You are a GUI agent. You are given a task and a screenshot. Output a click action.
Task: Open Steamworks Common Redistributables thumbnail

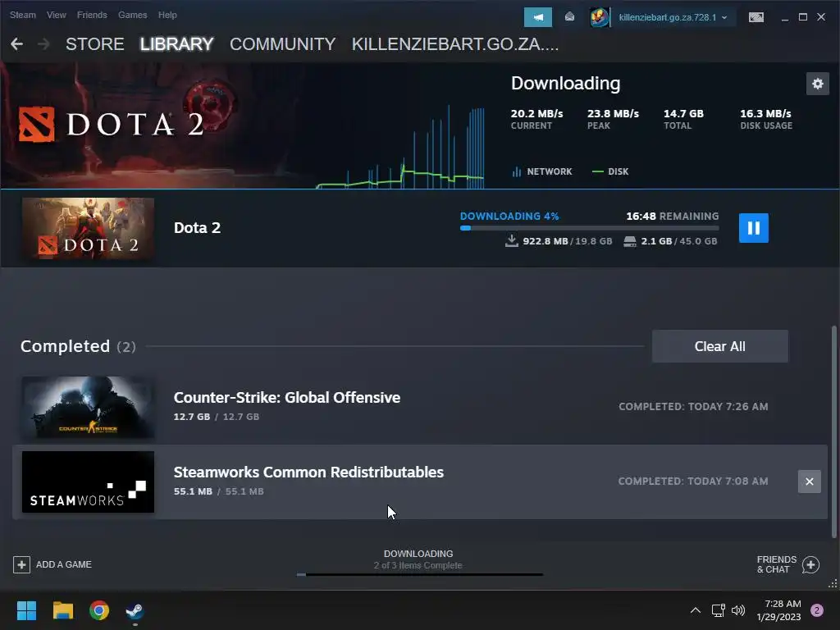(x=88, y=482)
